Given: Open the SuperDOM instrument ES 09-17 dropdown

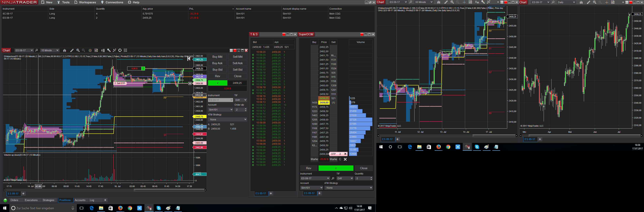Looking at the screenshot, I should pos(315,178).
